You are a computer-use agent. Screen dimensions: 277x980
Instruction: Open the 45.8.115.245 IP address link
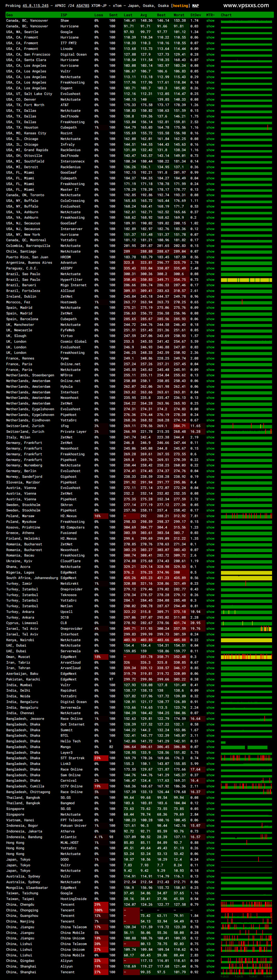click(x=35, y=6)
